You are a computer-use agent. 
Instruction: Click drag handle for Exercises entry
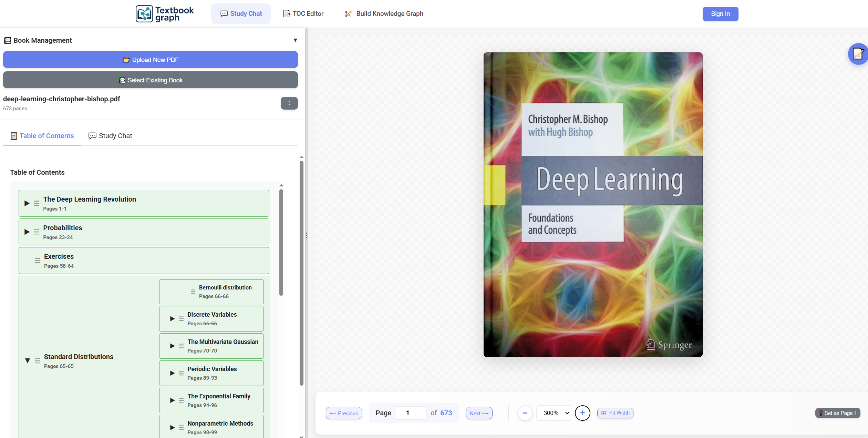click(x=38, y=261)
